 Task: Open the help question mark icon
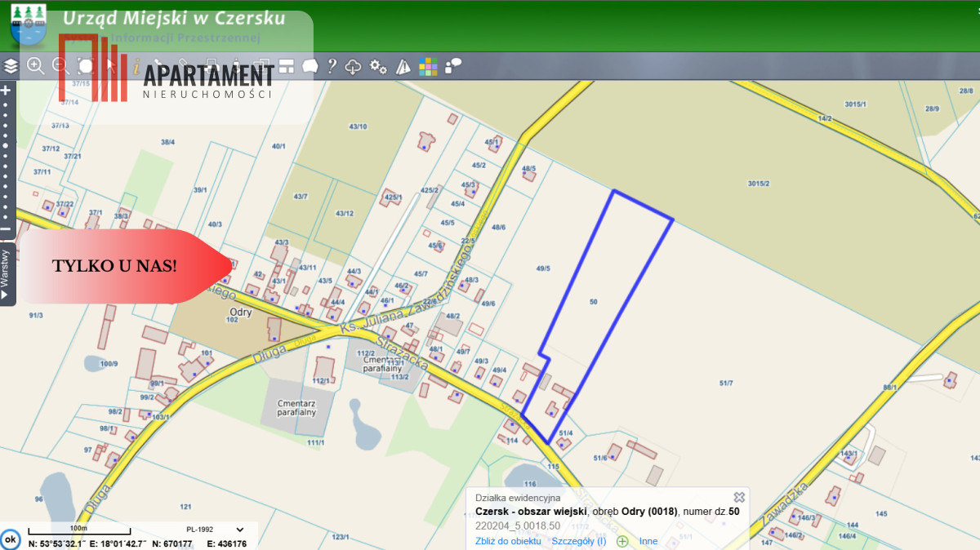pos(332,66)
